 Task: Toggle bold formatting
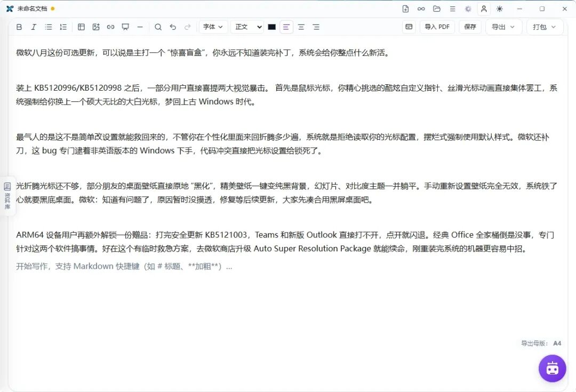[19, 27]
